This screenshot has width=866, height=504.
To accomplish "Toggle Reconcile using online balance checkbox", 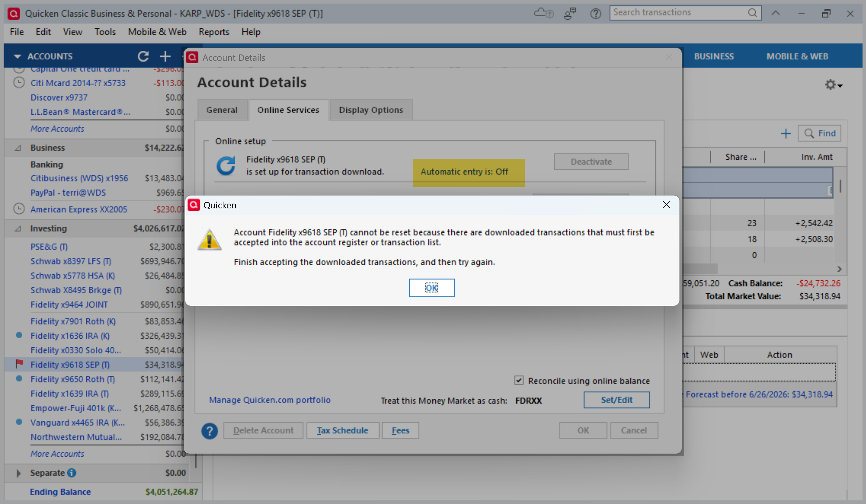I will click(519, 381).
